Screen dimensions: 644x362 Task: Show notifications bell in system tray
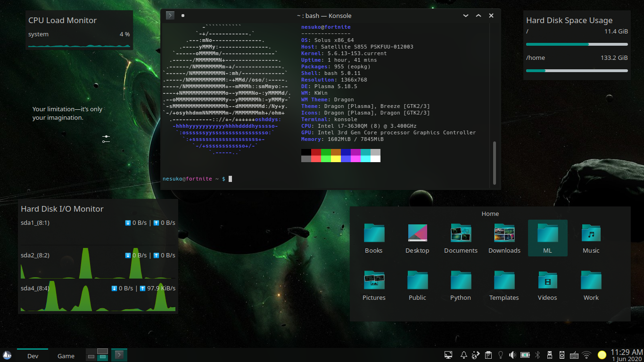[x=463, y=355]
